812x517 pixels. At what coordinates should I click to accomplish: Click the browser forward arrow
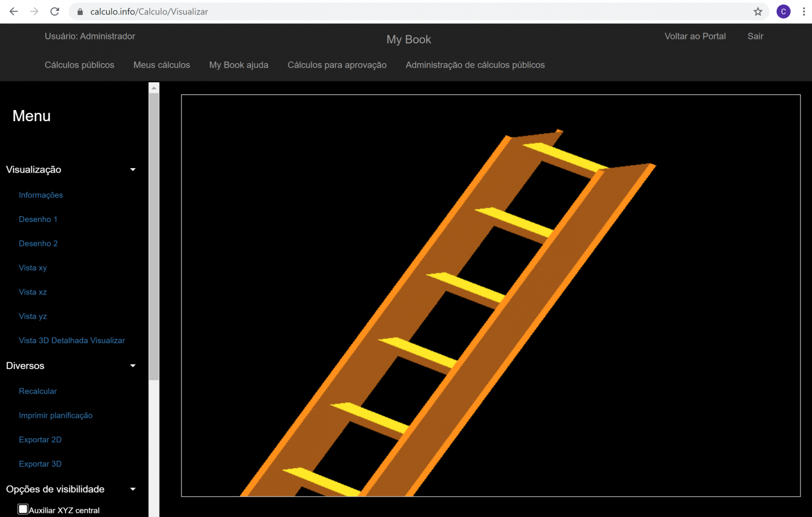(34, 12)
